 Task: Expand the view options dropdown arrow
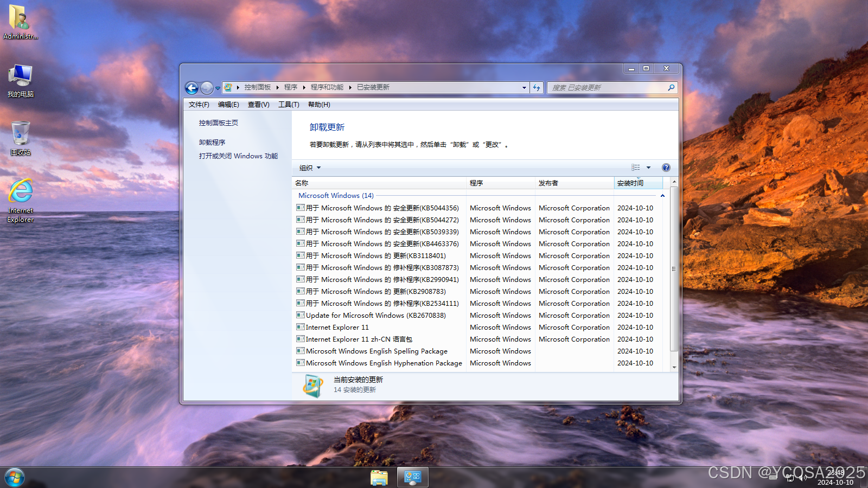[648, 168]
